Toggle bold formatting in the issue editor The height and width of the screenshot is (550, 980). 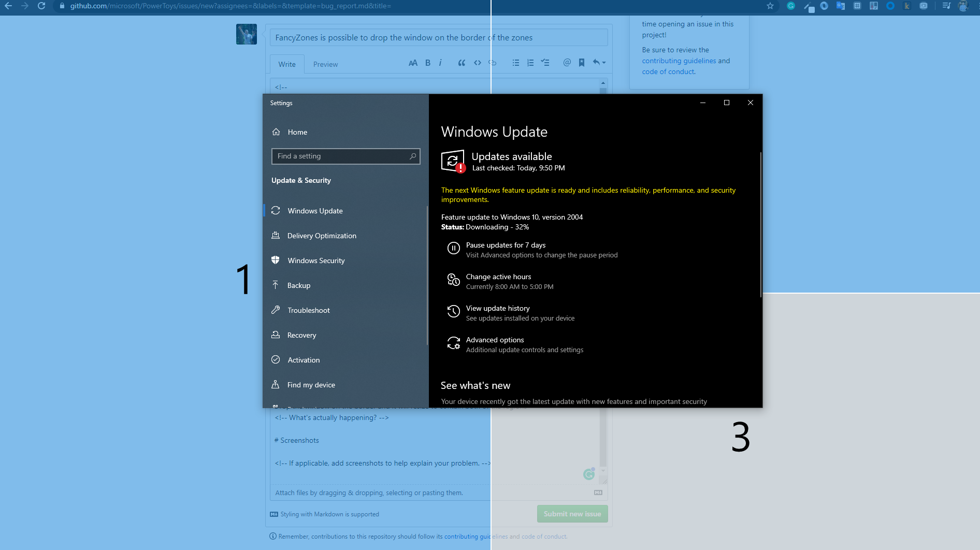point(427,63)
